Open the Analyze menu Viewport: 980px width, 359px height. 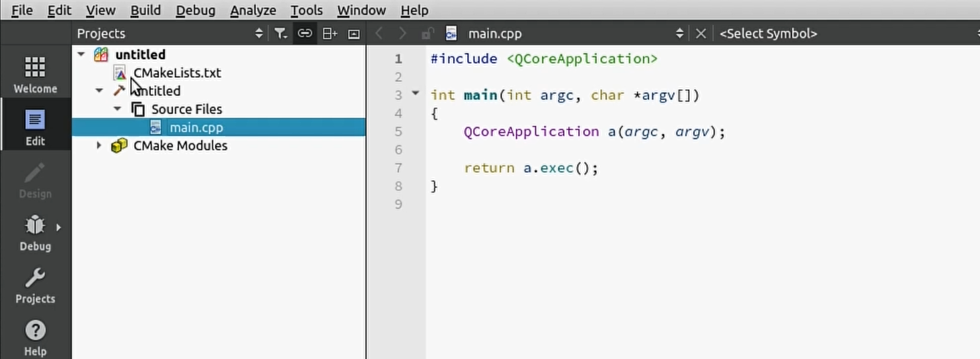pos(253,10)
